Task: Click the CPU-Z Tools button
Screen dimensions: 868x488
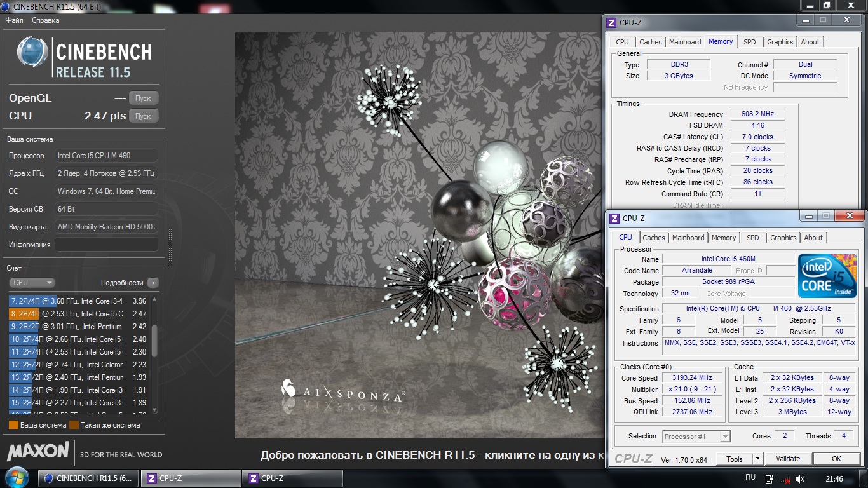Action: pos(735,459)
